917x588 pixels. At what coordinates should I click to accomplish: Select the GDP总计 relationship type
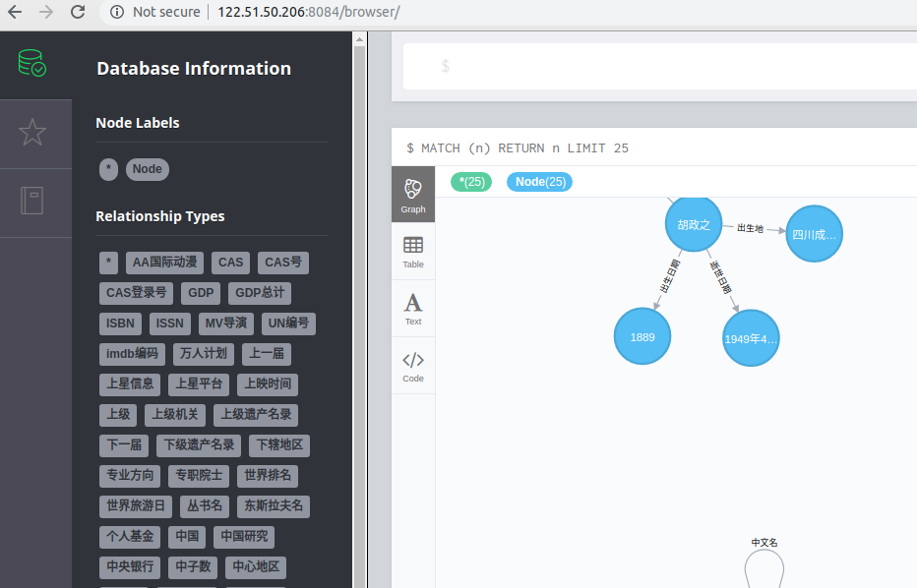tap(260, 293)
